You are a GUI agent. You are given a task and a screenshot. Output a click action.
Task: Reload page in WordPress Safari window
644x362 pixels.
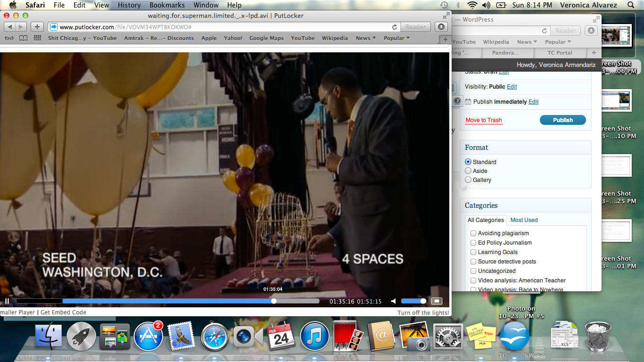(545, 31)
